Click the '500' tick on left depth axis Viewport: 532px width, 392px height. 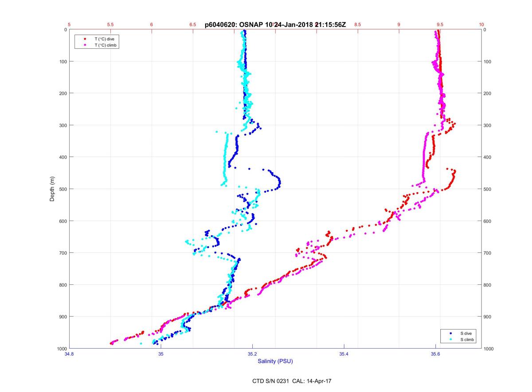[x=63, y=189]
